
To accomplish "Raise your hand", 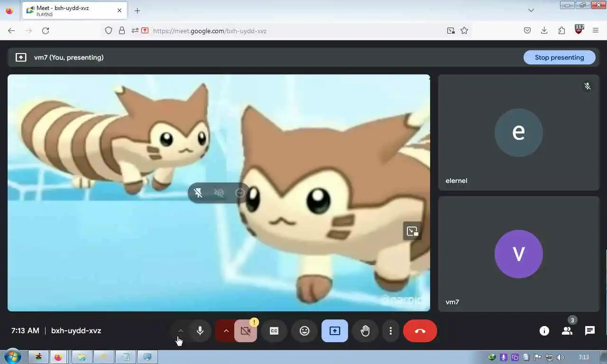I will pyautogui.click(x=365, y=331).
